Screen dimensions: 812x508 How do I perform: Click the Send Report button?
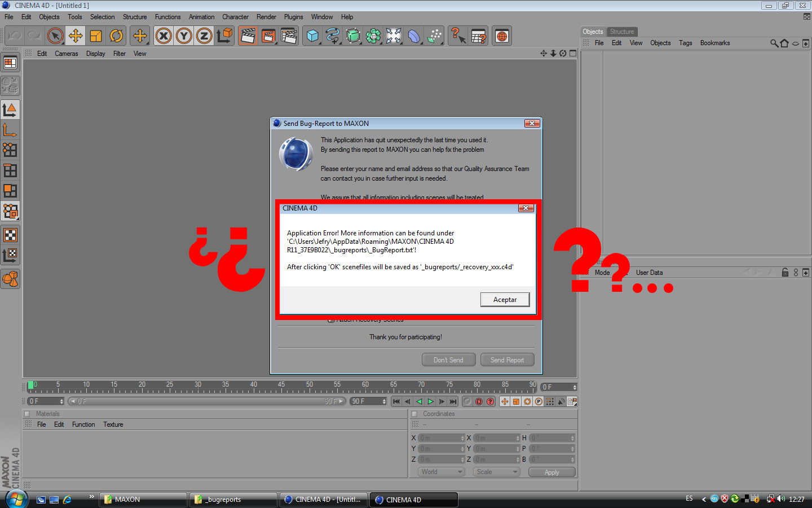507,360
